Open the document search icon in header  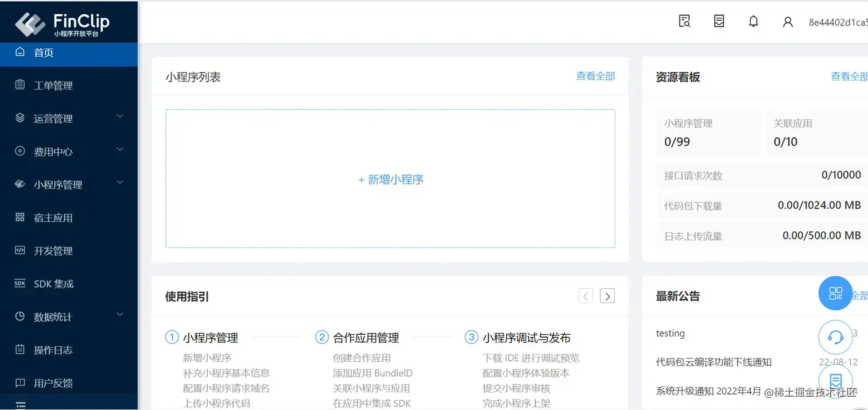684,21
